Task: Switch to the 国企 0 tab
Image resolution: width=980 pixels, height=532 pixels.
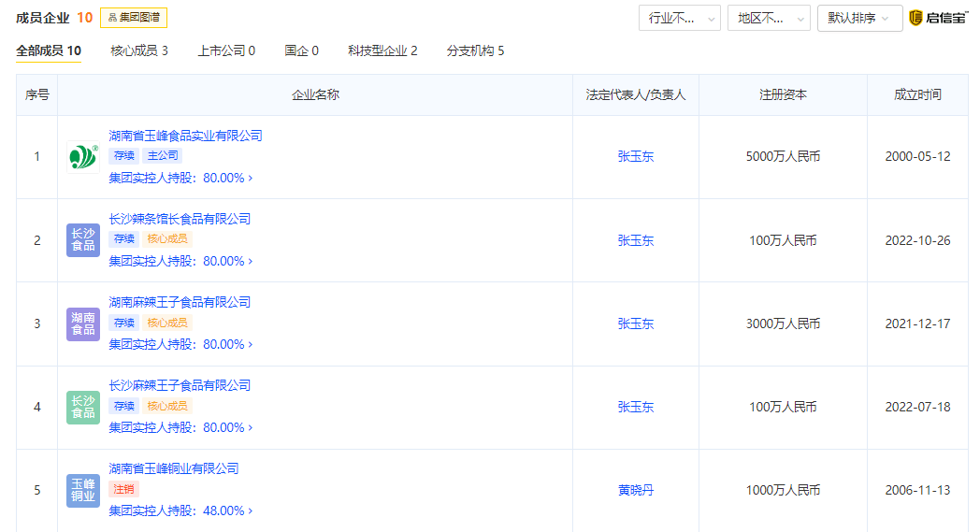Action: 301,50
